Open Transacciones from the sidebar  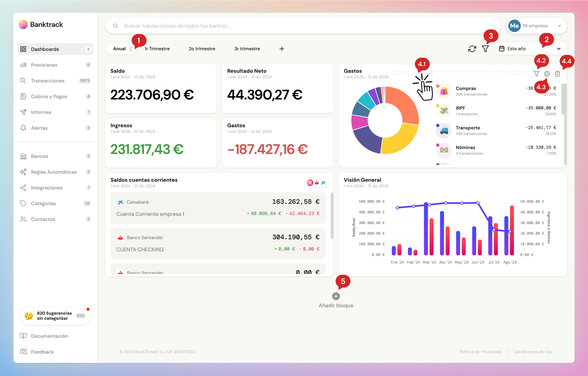[x=48, y=81]
